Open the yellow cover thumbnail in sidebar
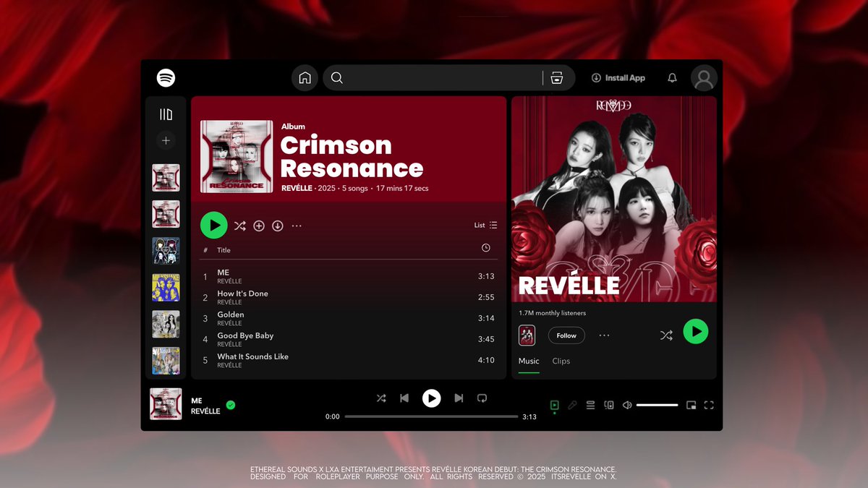Viewport: 868px width, 488px height. 166,287
